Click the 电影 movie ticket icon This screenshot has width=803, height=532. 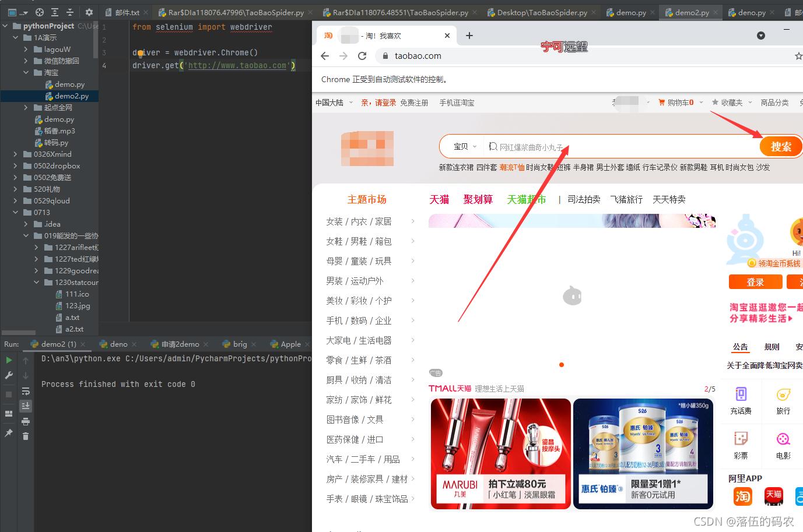pos(783,446)
